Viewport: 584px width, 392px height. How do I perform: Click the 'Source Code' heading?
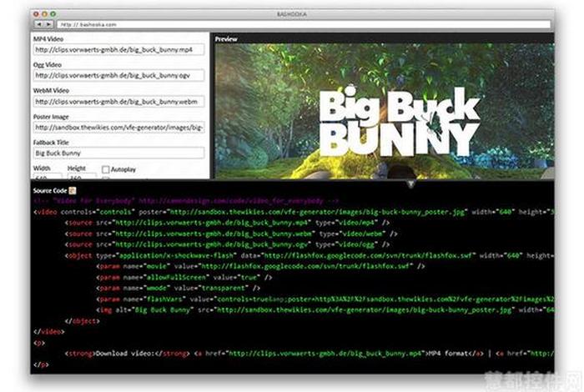50,191
